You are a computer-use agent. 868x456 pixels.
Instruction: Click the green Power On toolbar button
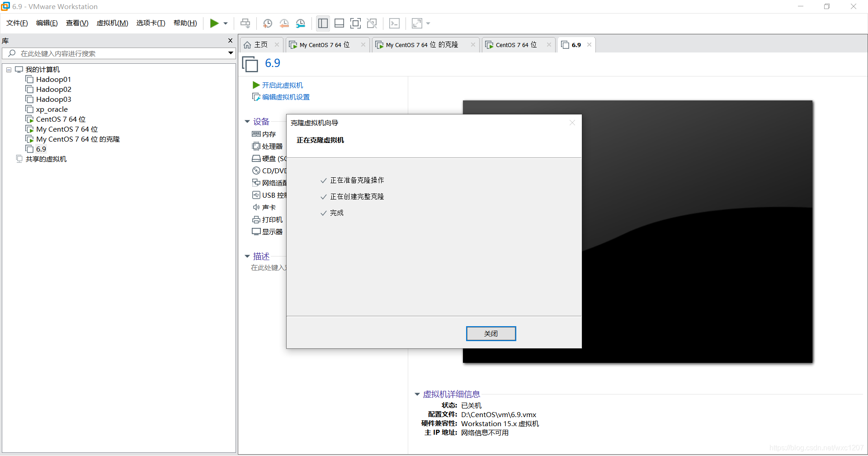[x=214, y=24]
